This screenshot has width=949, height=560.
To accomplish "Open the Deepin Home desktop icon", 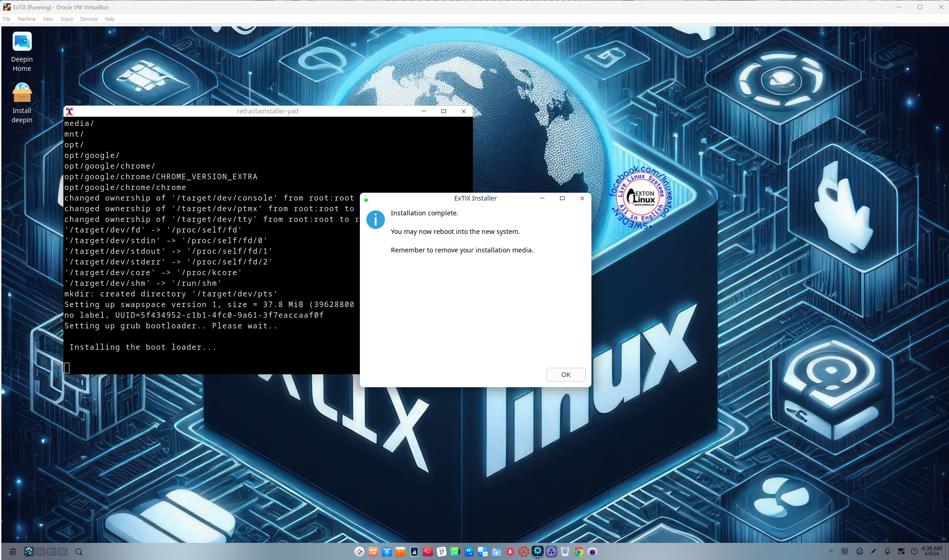I will (x=22, y=52).
